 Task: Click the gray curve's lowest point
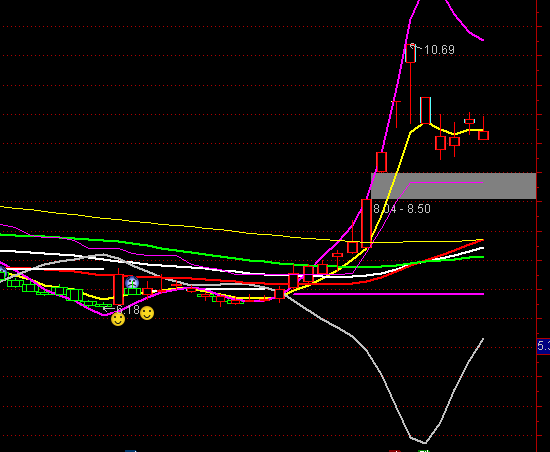click(x=425, y=443)
